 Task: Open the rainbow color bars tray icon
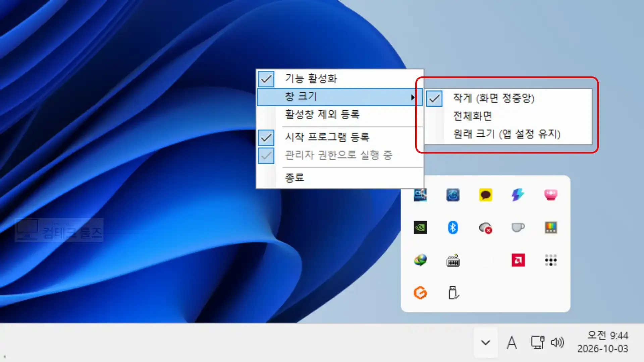tap(551, 228)
